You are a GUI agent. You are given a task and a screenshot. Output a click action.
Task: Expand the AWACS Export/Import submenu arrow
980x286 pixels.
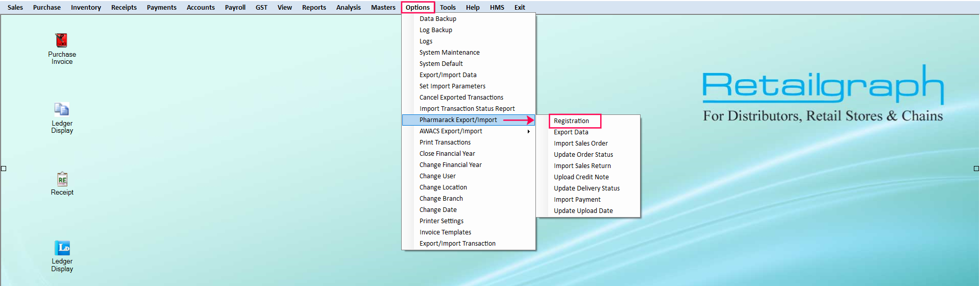528,131
